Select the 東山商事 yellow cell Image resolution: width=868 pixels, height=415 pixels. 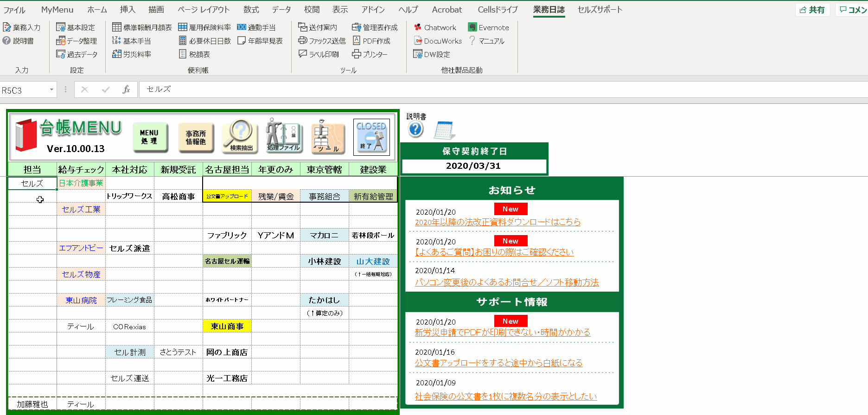[227, 326]
